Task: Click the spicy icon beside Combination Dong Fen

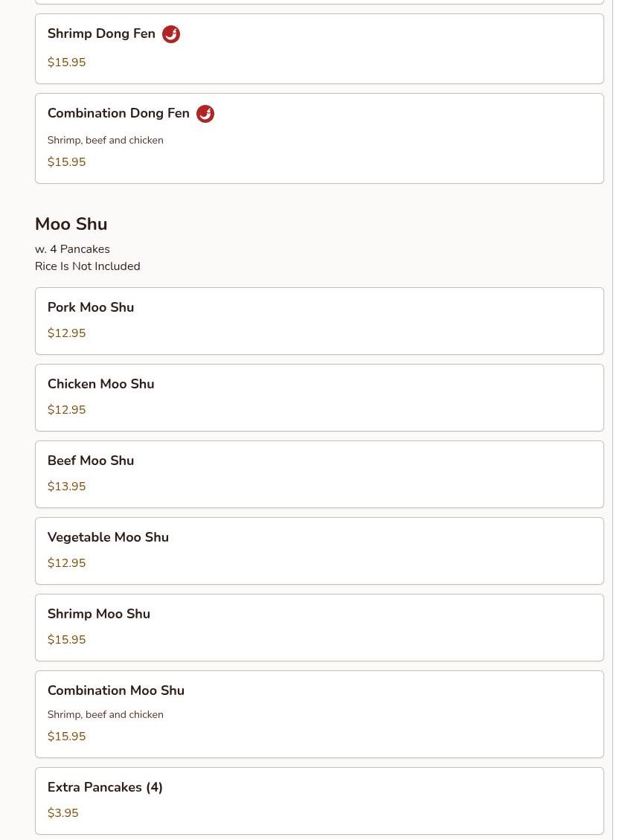Action: (x=205, y=114)
